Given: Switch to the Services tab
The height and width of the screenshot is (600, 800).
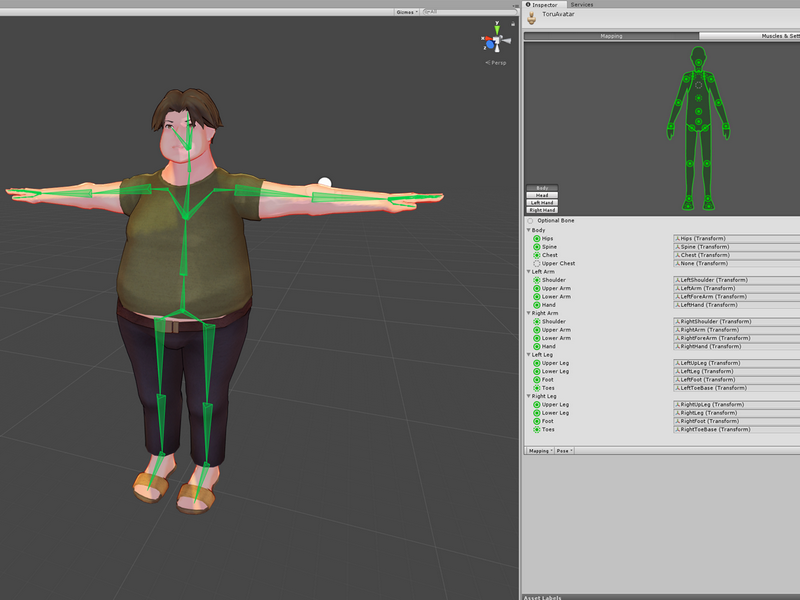Looking at the screenshot, I should [582, 5].
